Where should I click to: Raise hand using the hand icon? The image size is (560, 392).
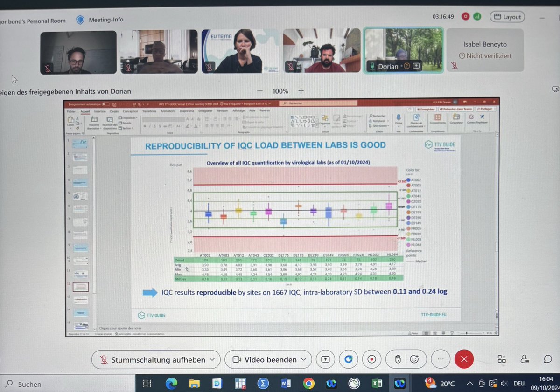tap(398, 359)
